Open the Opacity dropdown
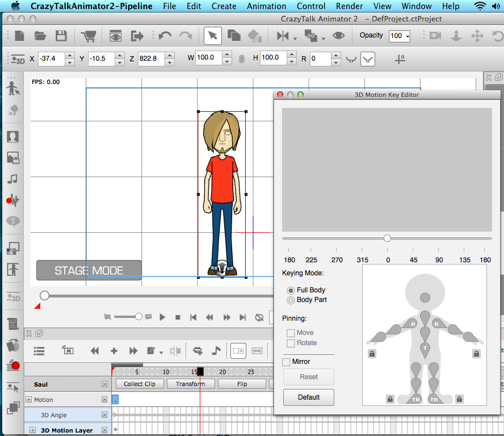This screenshot has height=436, width=504. coord(400,36)
